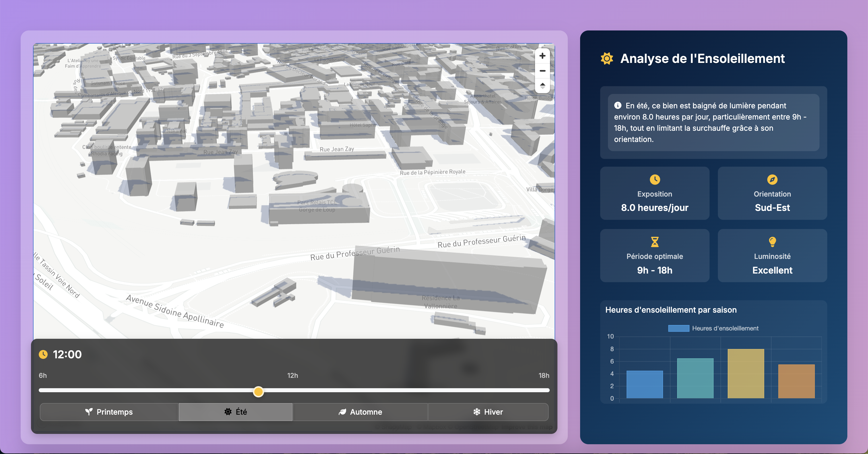Screen dimensions: 868x454
Task: Click the clock icon above Exposition
Action: 654,179
